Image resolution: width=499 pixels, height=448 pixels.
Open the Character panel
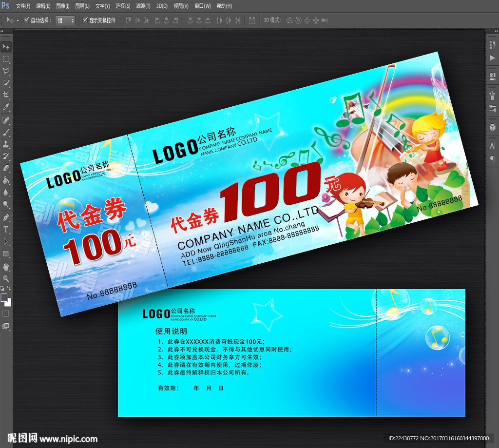(x=493, y=146)
